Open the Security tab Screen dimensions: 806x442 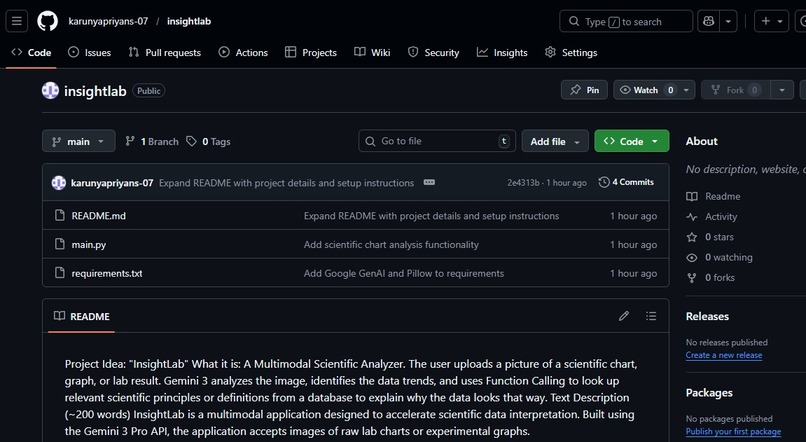[433, 52]
